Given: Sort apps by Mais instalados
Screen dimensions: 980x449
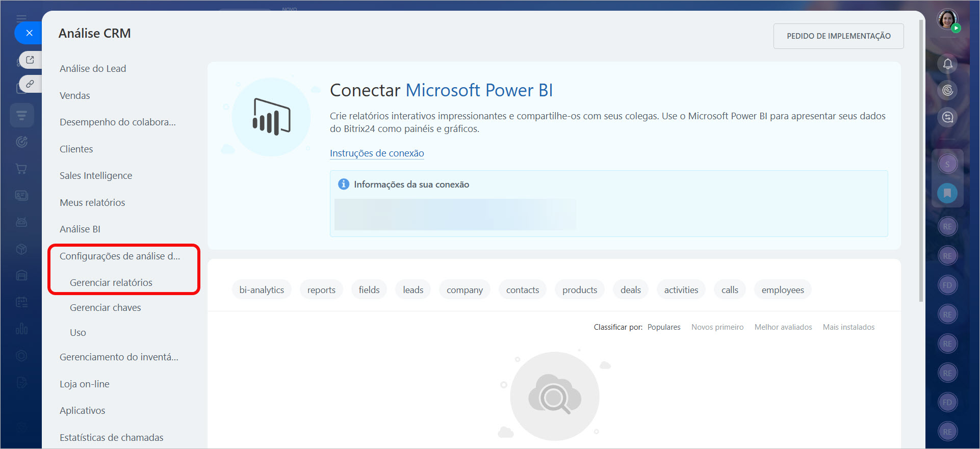Looking at the screenshot, I should (x=848, y=327).
